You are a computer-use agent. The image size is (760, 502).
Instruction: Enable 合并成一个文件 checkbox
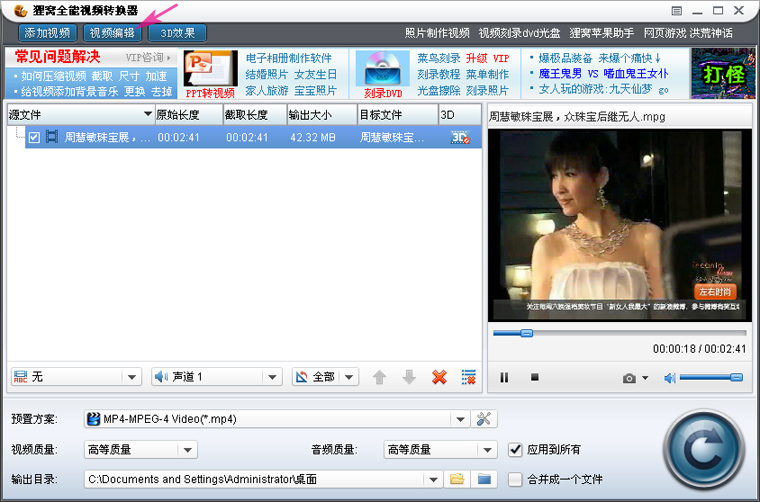pyautogui.click(x=515, y=480)
